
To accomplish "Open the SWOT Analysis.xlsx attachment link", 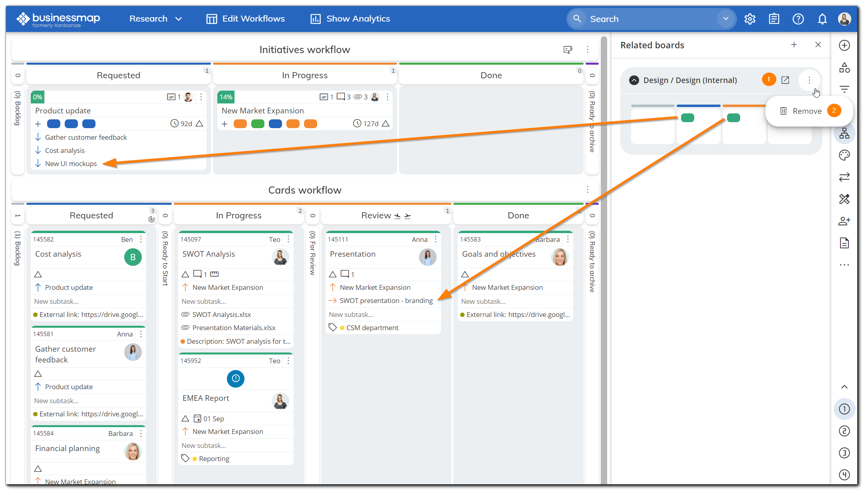I will pos(221,315).
